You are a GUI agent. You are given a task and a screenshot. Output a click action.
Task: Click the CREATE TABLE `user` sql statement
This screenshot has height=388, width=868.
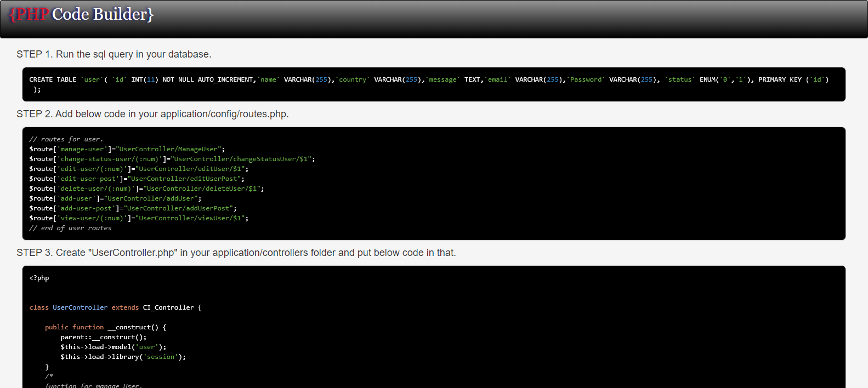pos(429,84)
